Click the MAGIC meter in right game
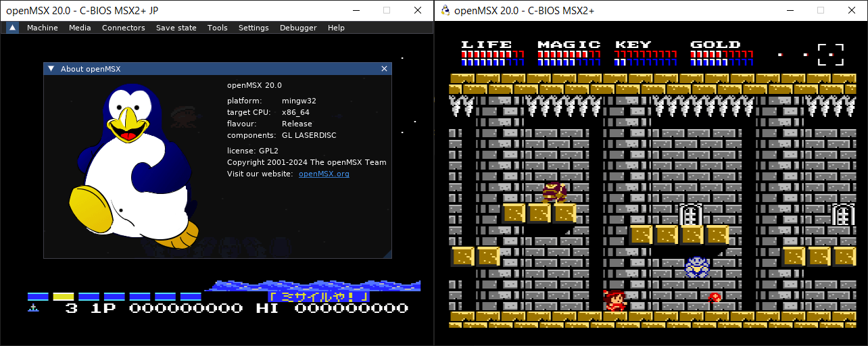This screenshot has width=868, height=346. pos(569,54)
